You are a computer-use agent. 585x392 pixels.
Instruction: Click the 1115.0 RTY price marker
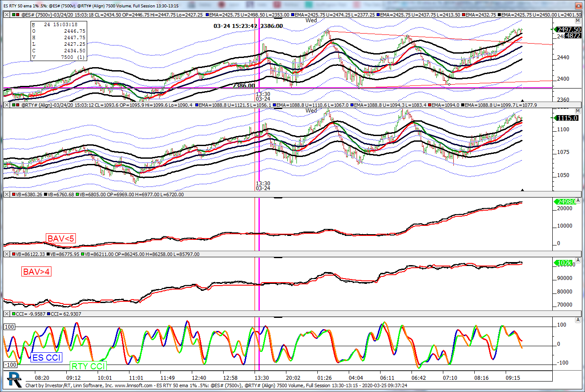[567, 118]
